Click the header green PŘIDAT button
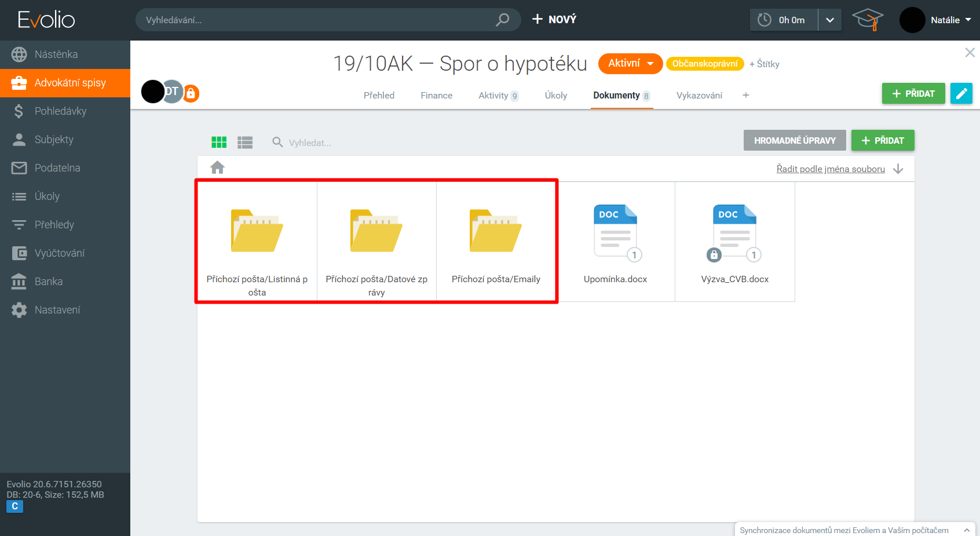 click(913, 93)
